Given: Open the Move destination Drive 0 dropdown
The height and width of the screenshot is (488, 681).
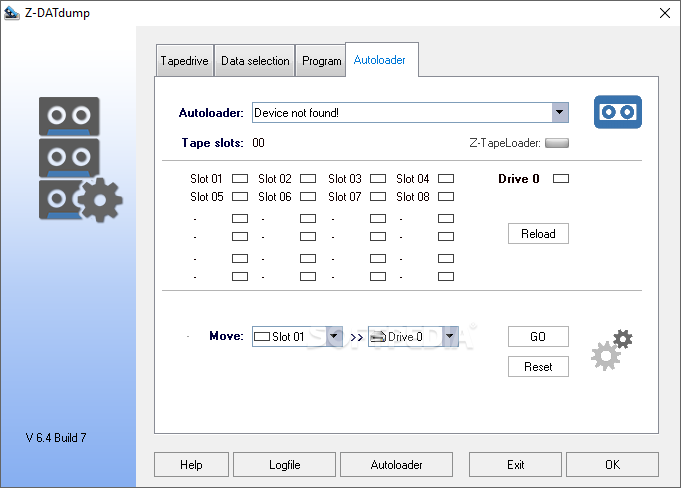Looking at the screenshot, I should point(450,336).
